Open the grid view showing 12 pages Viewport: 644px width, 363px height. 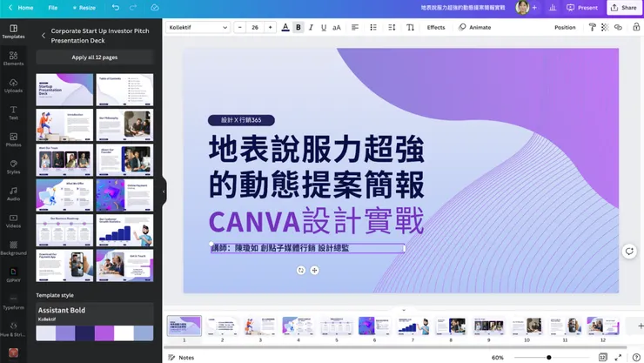(602, 358)
